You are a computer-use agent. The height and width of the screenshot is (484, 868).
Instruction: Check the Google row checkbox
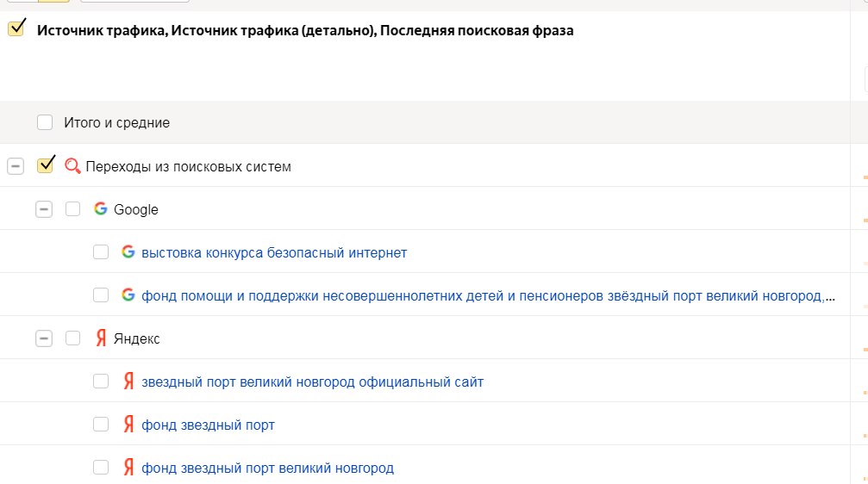72,209
